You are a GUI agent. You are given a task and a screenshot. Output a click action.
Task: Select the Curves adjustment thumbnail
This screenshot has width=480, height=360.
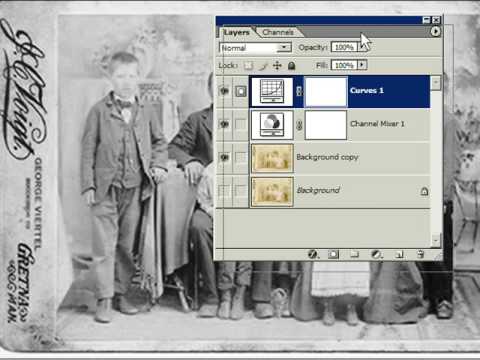tap(272, 91)
